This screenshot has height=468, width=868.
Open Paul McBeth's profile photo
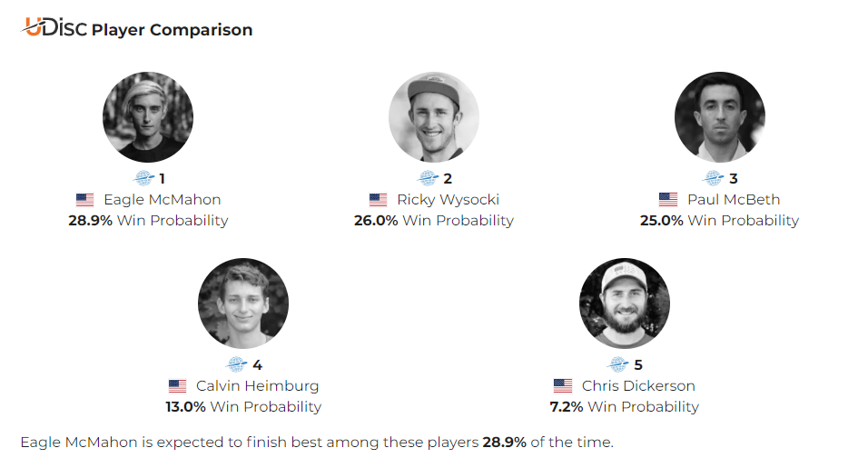(720, 117)
